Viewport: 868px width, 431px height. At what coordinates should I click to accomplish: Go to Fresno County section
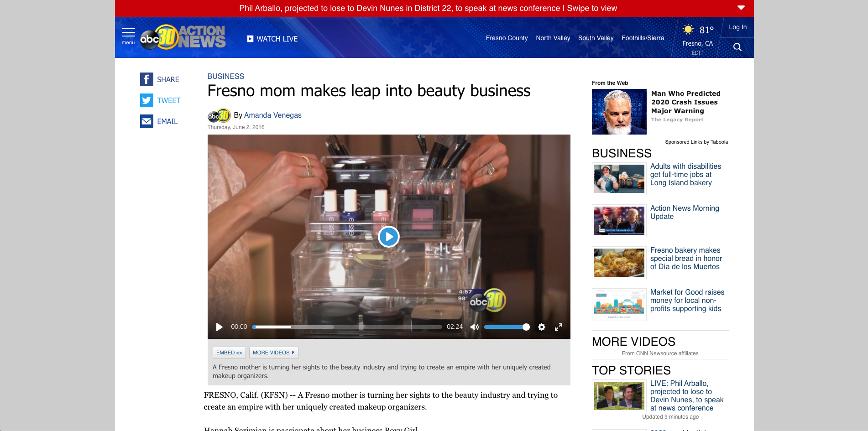507,38
